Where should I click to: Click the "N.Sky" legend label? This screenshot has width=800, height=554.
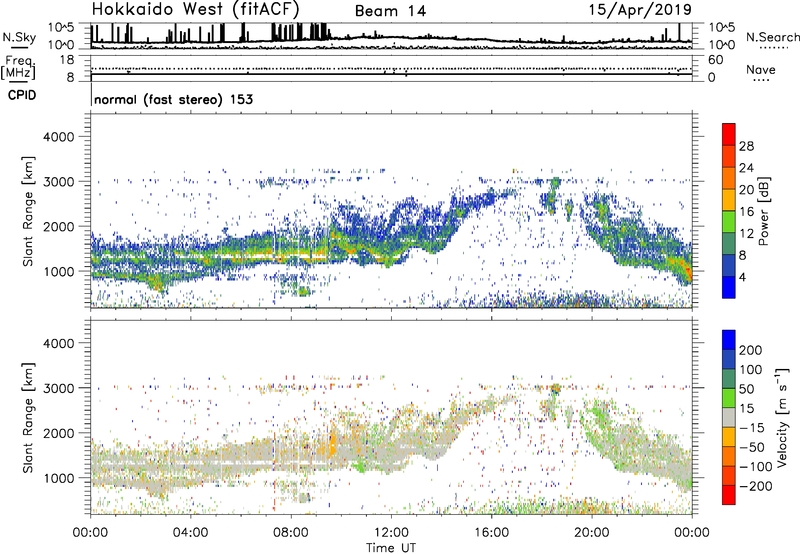[x=19, y=37]
